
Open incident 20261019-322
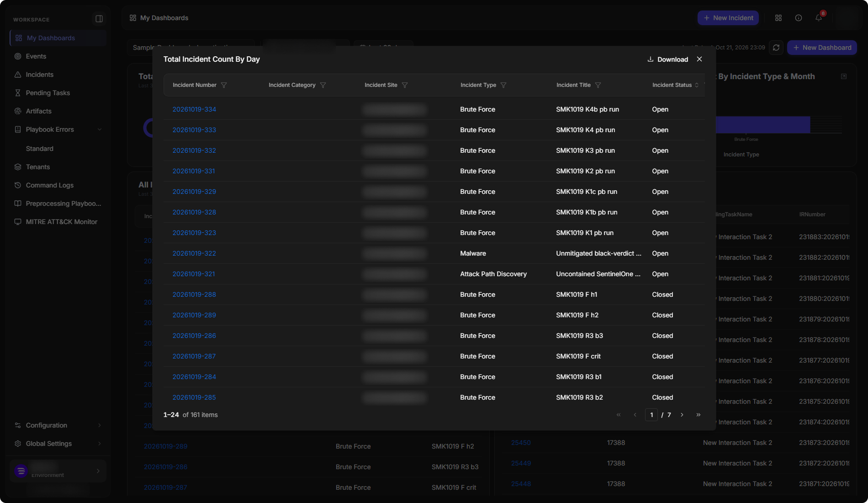tap(194, 253)
